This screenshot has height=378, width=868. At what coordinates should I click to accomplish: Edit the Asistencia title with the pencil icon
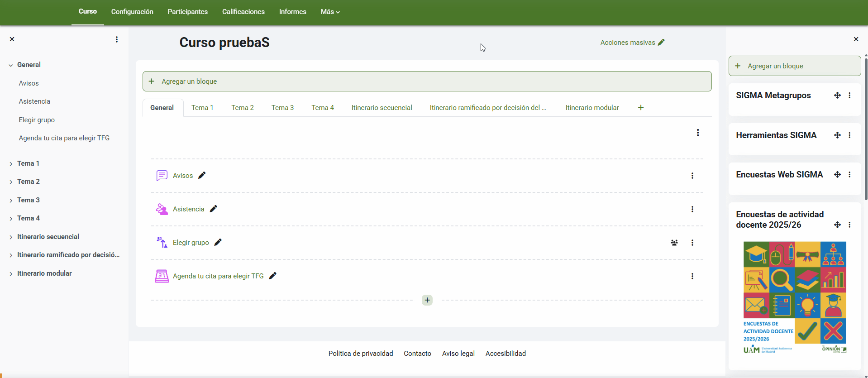tap(214, 209)
